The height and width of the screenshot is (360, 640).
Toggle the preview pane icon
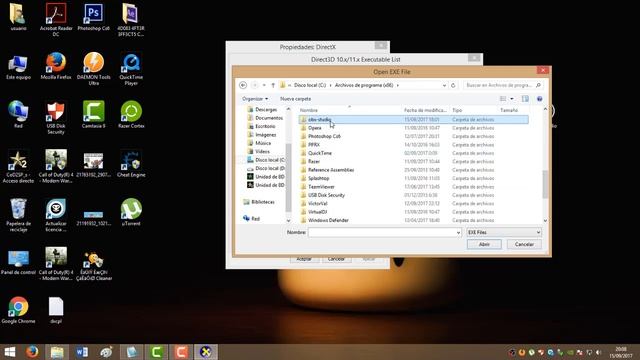(x=525, y=99)
